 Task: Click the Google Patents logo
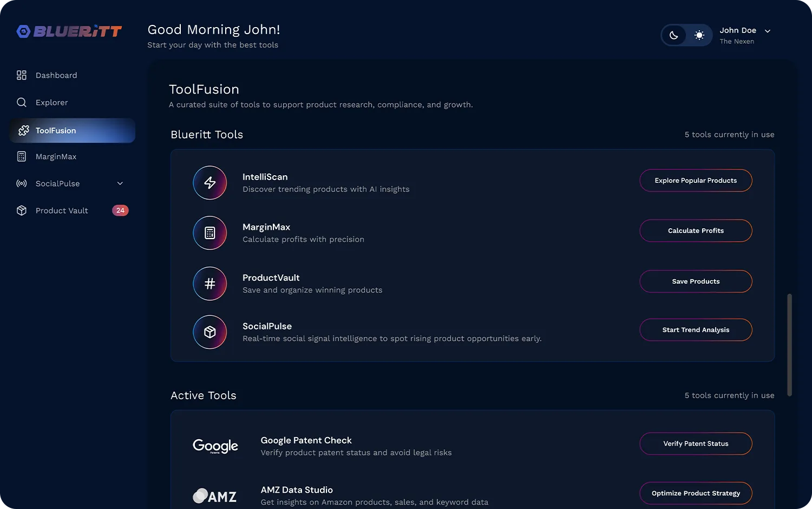pyautogui.click(x=215, y=446)
